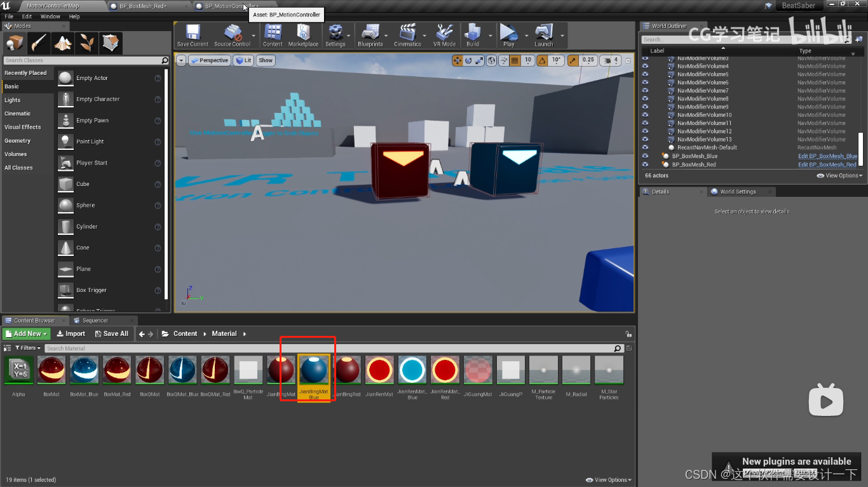This screenshot has width=868, height=487.
Task: Select the Visual Effects category
Action: pos(22,127)
